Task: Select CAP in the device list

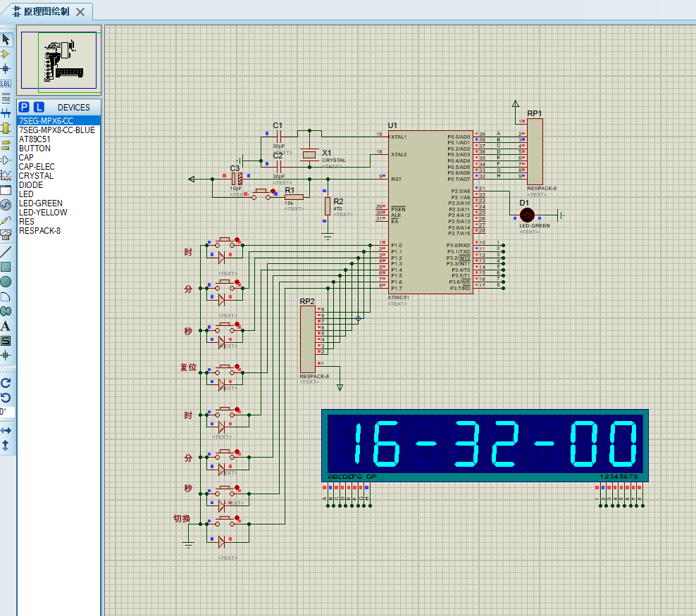Action: (58, 158)
